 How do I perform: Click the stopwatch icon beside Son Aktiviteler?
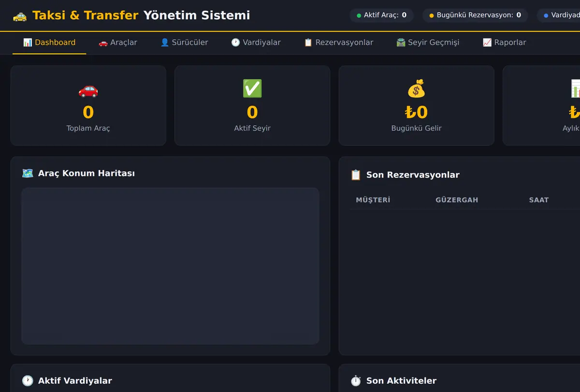(x=356, y=381)
